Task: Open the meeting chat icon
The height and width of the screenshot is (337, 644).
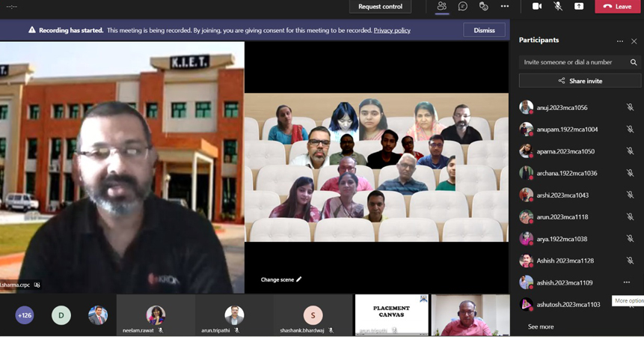Action: (x=462, y=7)
